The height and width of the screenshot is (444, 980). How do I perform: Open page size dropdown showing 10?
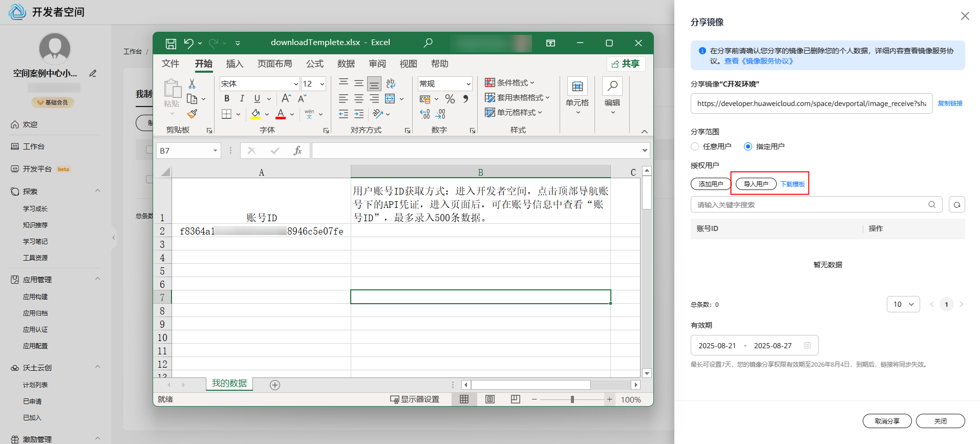[x=903, y=304]
